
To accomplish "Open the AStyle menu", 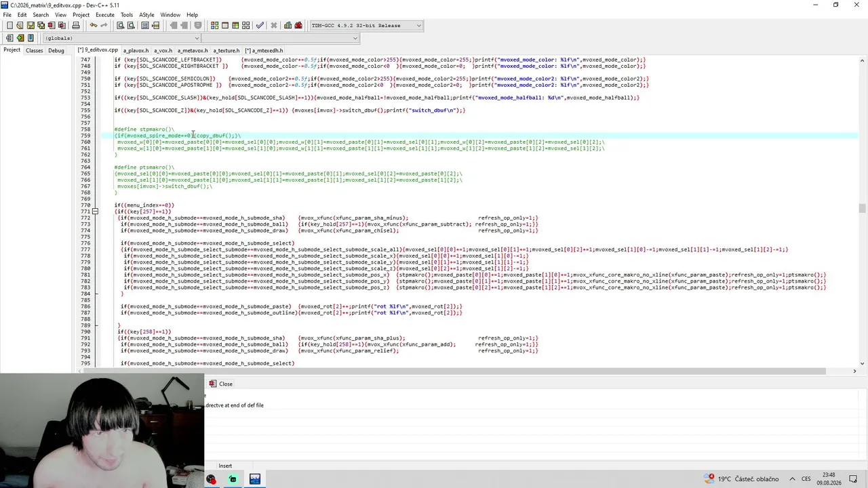I will [146, 15].
